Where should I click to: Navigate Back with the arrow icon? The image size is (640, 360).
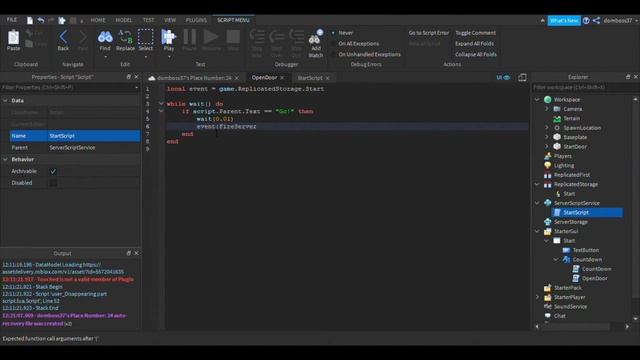pyautogui.click(x=63, y=37)
